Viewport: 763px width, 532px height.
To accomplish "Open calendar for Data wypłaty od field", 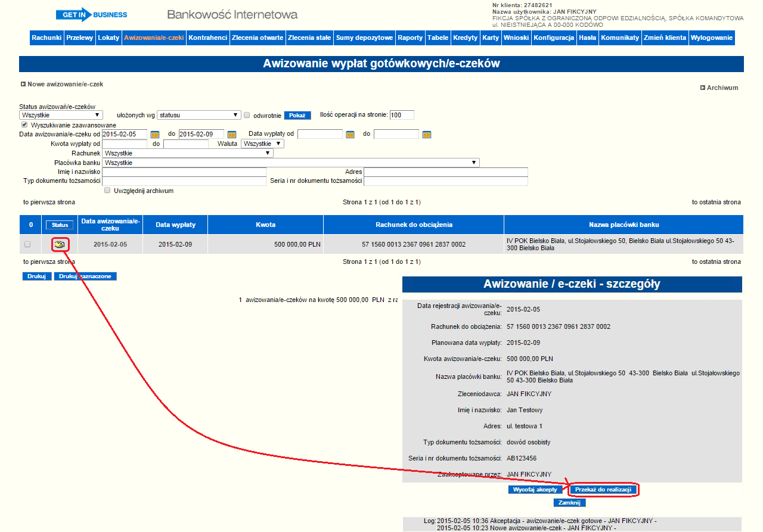I will coord(351,135).
